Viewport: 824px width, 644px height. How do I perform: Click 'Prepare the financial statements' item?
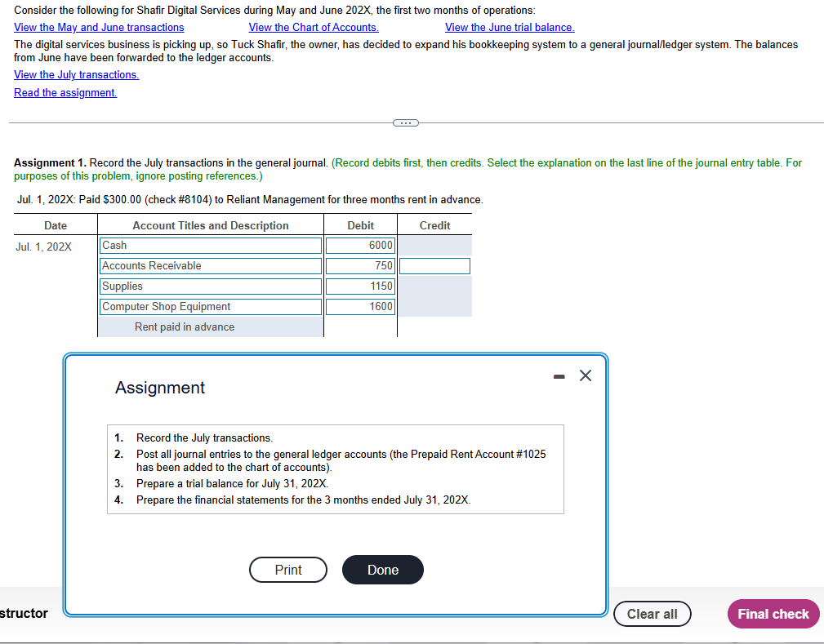coord(304,500)
